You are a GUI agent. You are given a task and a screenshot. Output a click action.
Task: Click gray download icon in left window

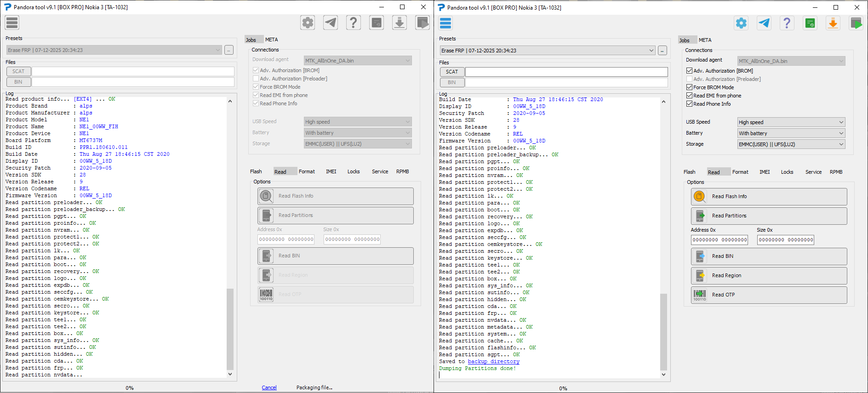click(x=400, y=23)
